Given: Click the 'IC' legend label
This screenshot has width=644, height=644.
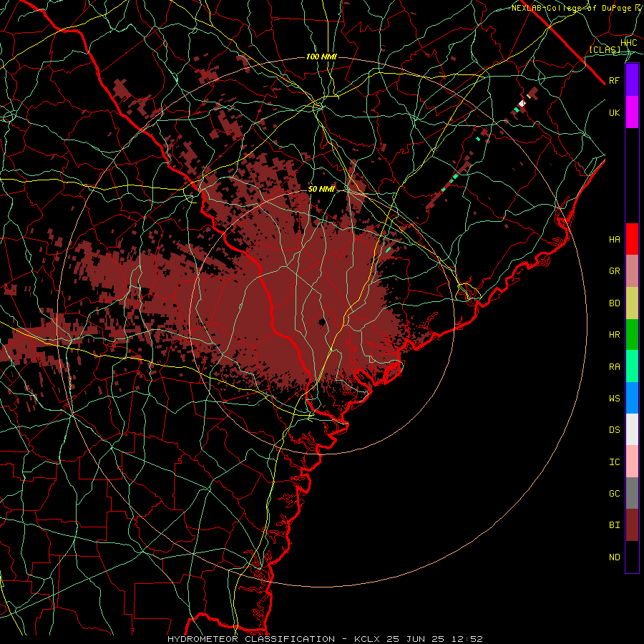Looking at the screenshot, I should coord(614,462).
